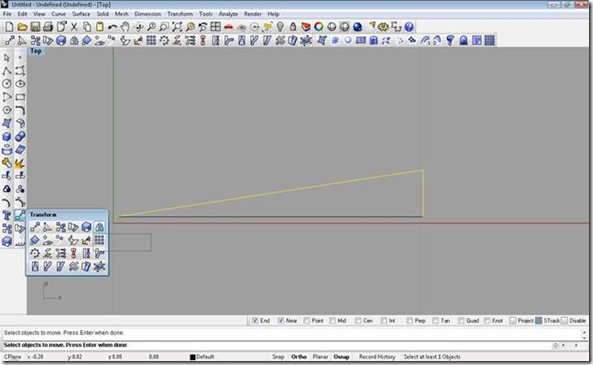Enable the Cen osnap checkbox
Viewport: 593px width, 365px height.
[358, 321]
